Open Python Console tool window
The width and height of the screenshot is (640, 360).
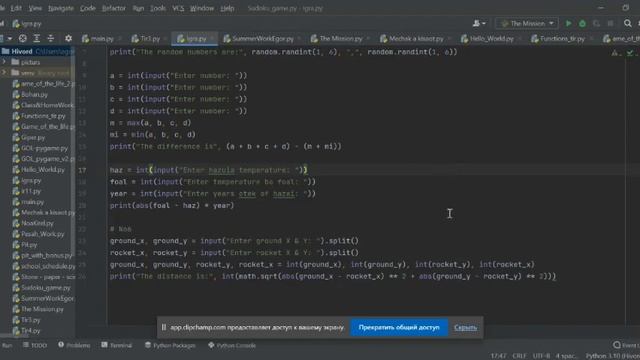pyautogui.click(x=232, y=345)
